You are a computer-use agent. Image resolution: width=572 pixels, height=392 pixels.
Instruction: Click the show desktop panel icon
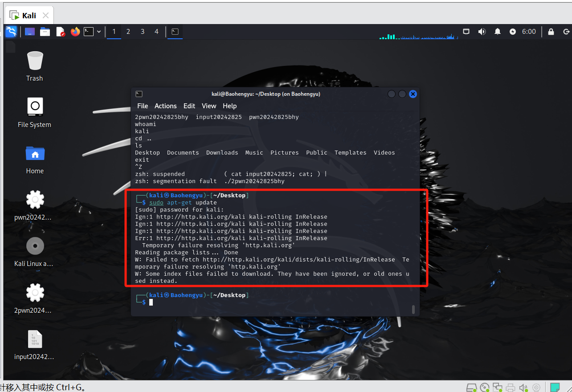[30, 32]
